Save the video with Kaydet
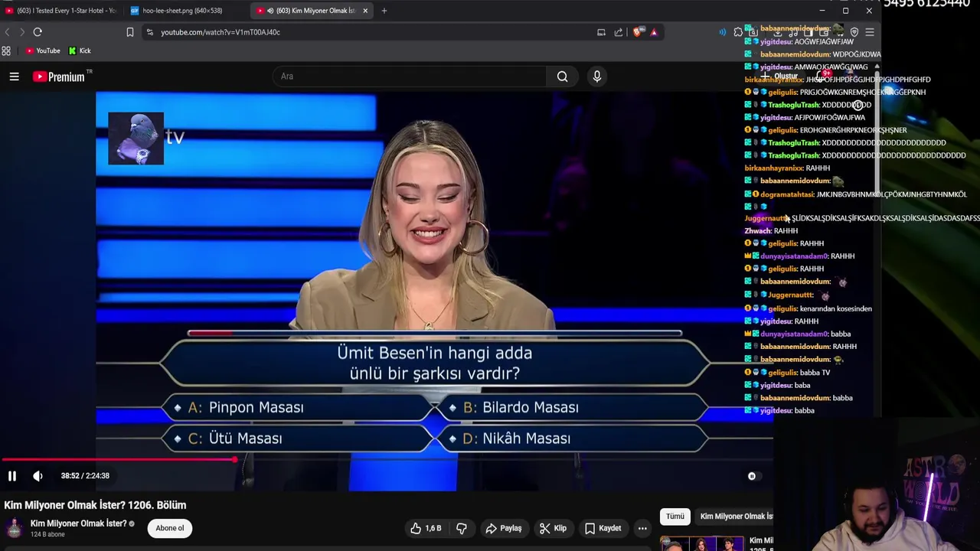 coord(603,528)
